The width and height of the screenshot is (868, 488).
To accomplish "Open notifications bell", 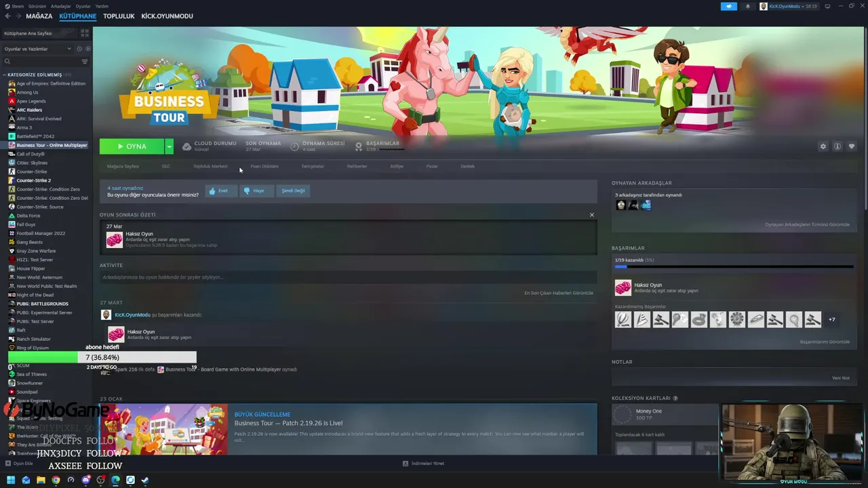I will pyautogui.click(x=748, y=6).
